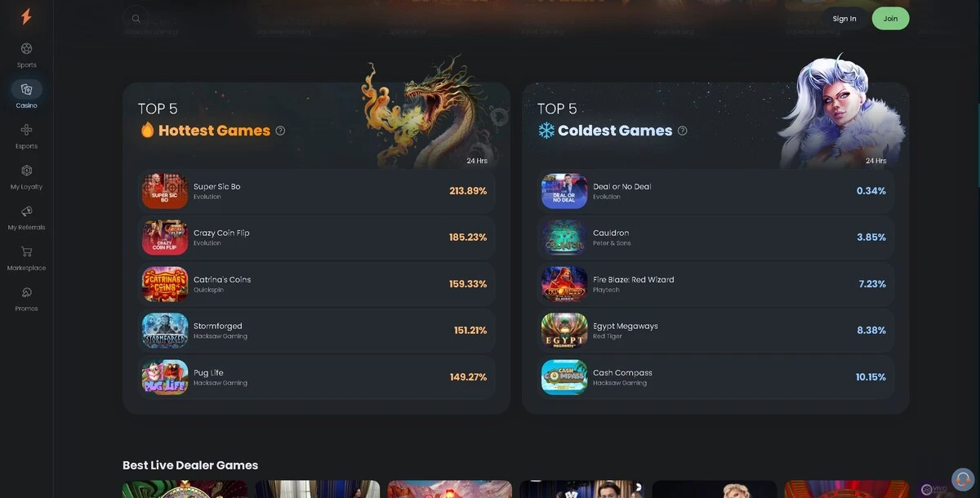Viewport: 980px width, 498px height.
Task: Click the lightning bolt site logo
Action: (x=26, y=16)
